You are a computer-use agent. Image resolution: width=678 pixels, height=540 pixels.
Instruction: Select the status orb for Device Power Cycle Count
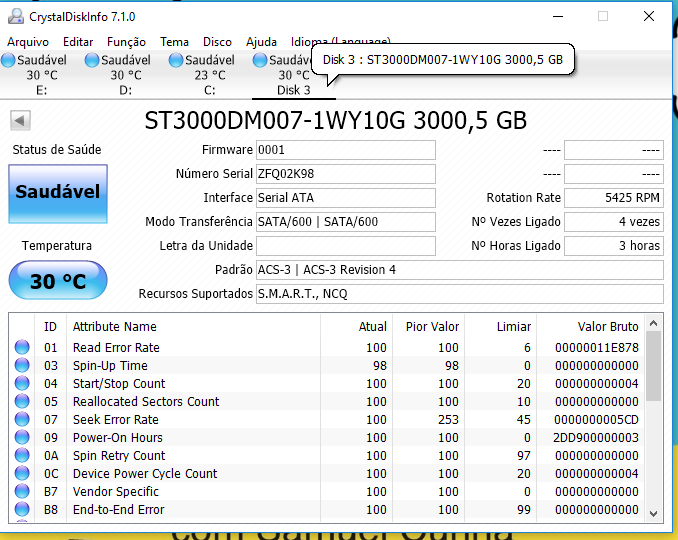[x=22, y=473]
